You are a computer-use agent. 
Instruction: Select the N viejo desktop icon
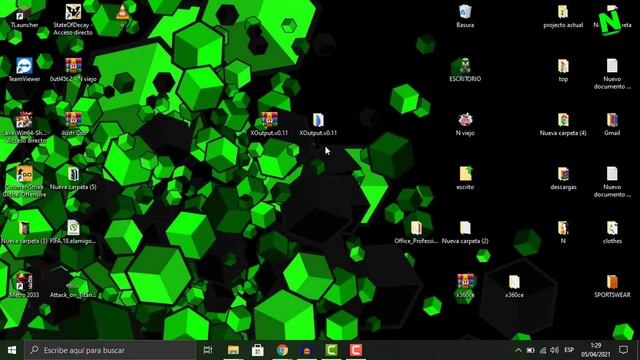click(x=465, y=120)
